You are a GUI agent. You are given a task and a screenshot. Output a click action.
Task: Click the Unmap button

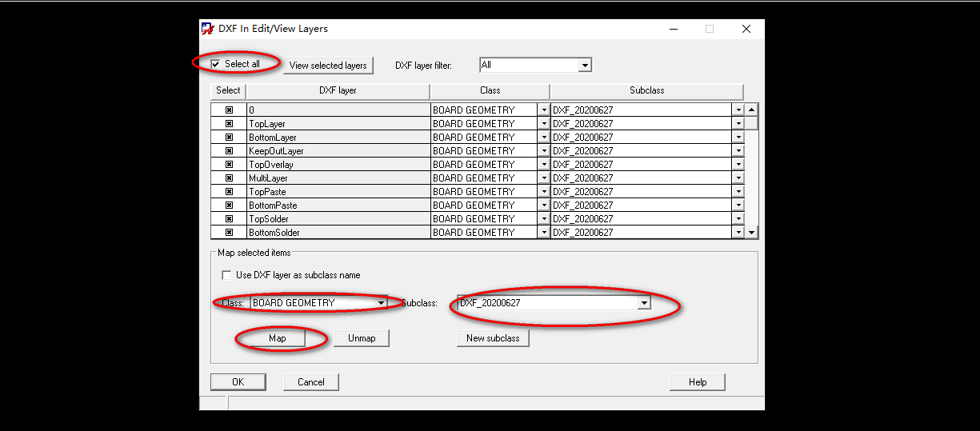pos(362,338)
